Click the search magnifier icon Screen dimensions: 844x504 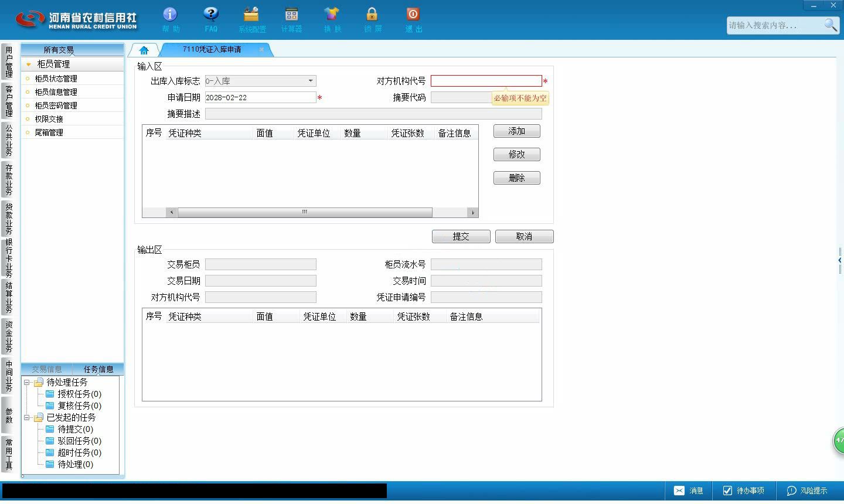click(x=831, y=25)
